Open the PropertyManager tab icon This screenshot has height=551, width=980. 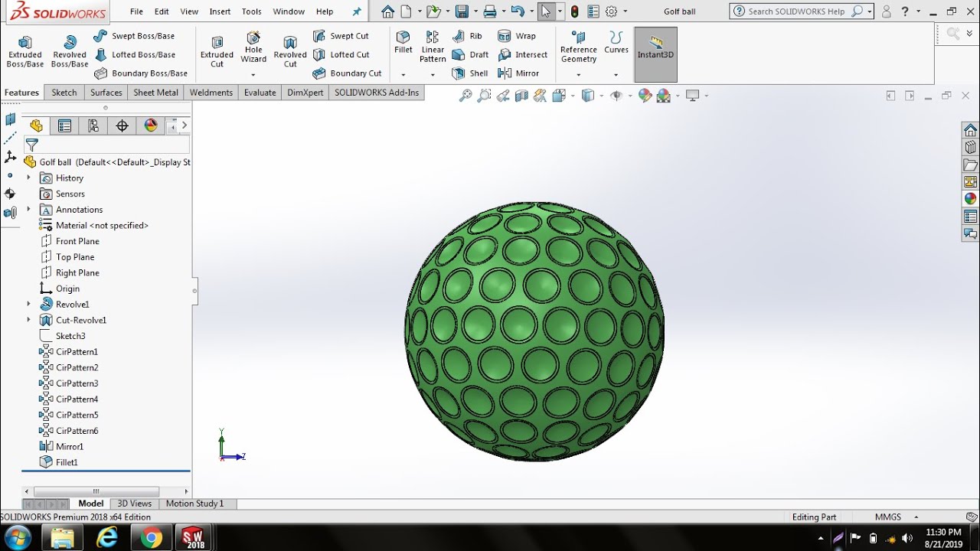64,126
